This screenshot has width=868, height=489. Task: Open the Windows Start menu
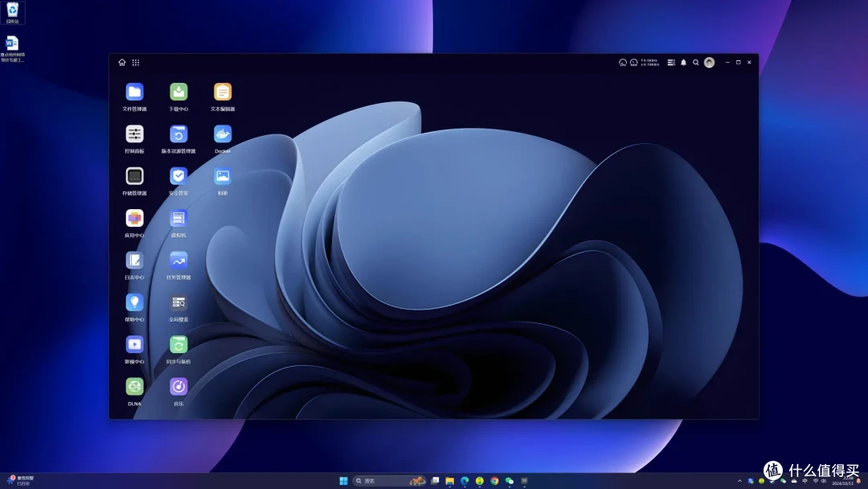pos(343,481)
